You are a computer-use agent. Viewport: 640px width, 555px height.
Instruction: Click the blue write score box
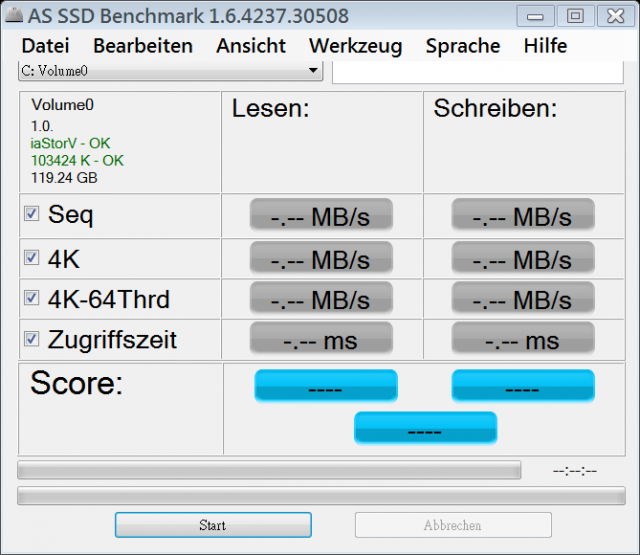523,386
